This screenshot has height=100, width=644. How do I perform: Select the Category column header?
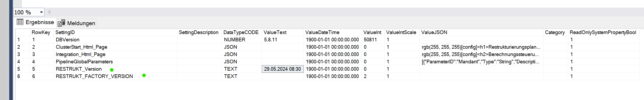(556, 32)
